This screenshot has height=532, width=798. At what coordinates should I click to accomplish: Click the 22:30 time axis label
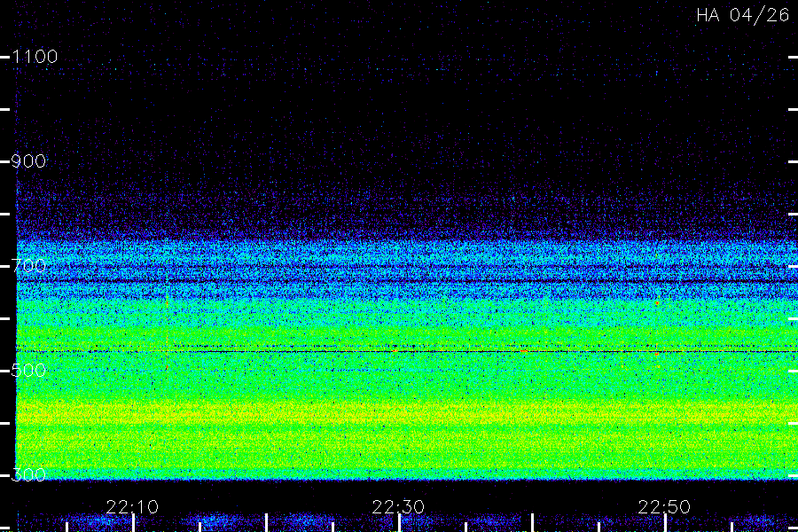[x=398, y=507]
